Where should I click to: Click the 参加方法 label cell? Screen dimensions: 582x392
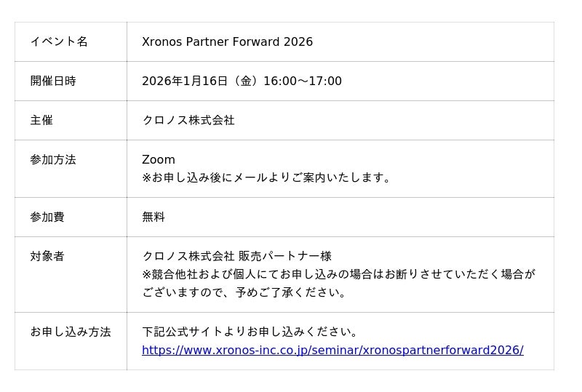[x=53, y=159]
